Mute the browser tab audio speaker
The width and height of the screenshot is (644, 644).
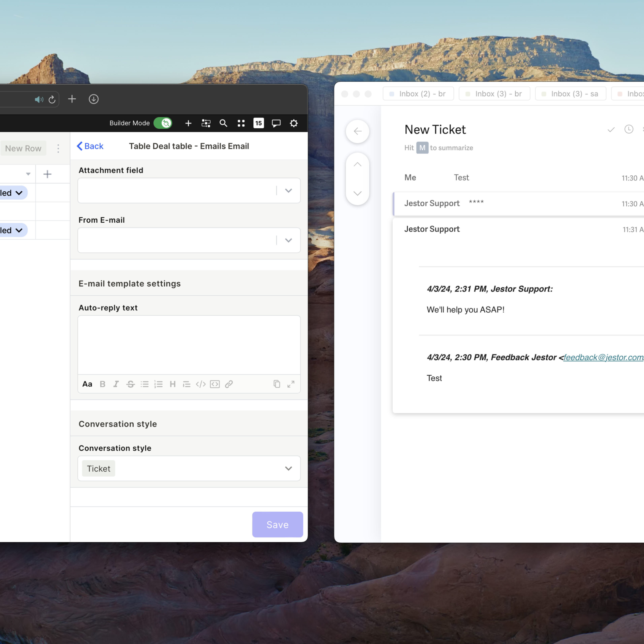click(39, 99)
